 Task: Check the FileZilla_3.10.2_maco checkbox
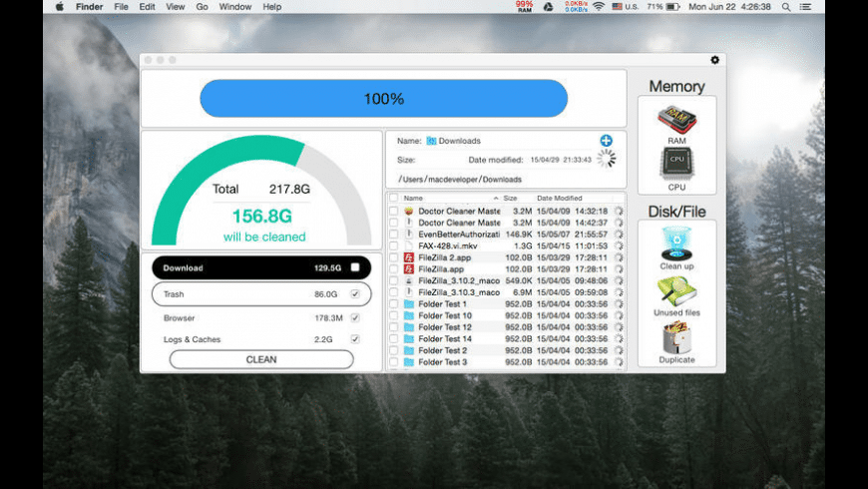click(393, 280)
